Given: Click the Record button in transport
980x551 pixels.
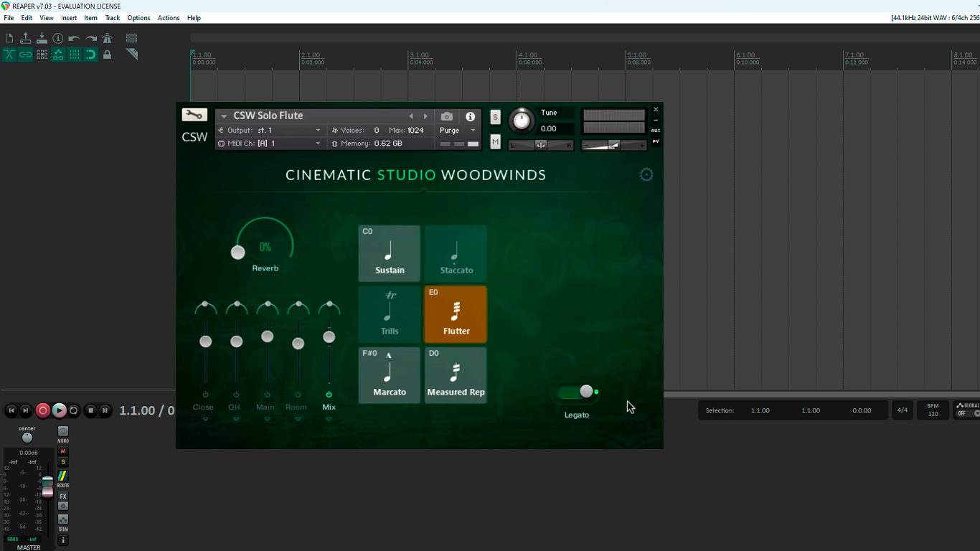Looking at the screenshot, I should (42, 410).
